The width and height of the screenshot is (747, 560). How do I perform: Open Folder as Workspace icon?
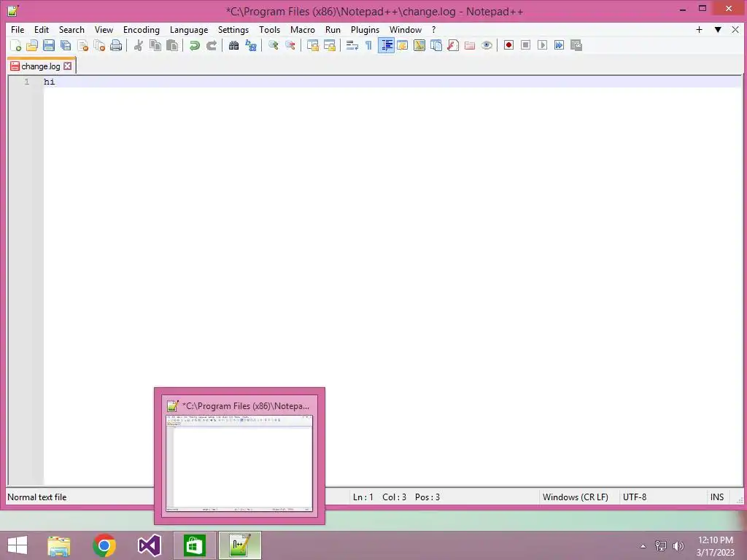point(470,45)
